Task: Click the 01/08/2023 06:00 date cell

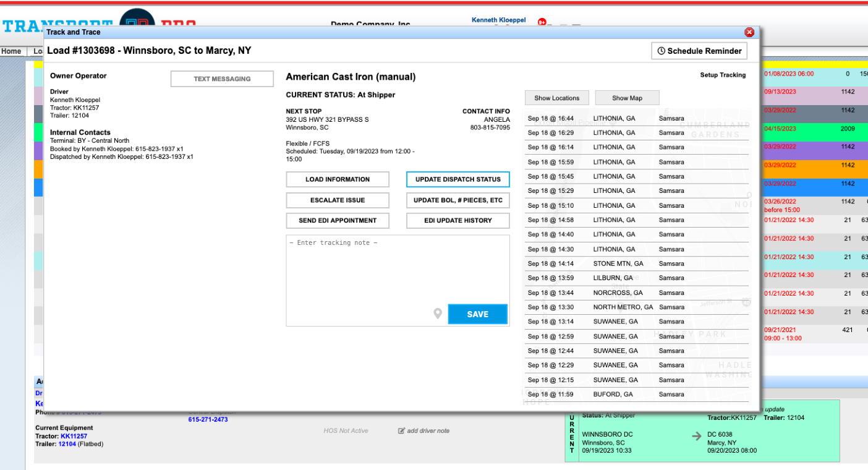Action: tap(789, 74)
